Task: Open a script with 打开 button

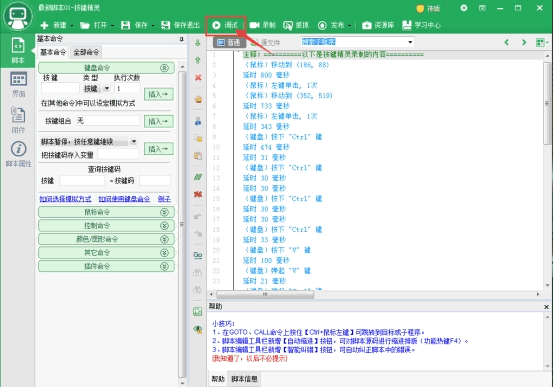Action: tap(93, 25)
